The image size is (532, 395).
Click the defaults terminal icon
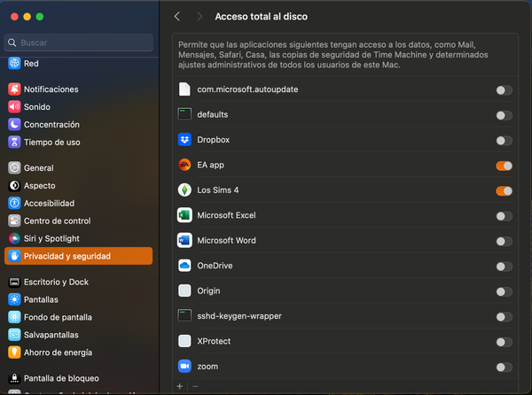(184, 114)
